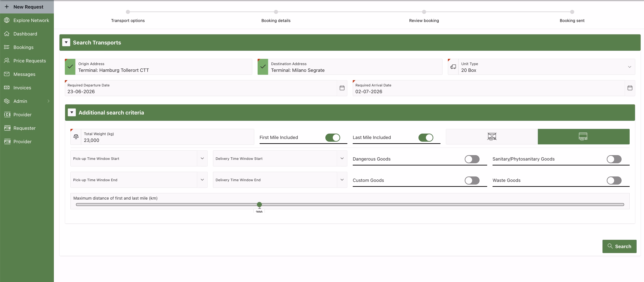Screen dimensions: 644x282
Task: Click the New Request plus icon
Action: pos(7,7)
